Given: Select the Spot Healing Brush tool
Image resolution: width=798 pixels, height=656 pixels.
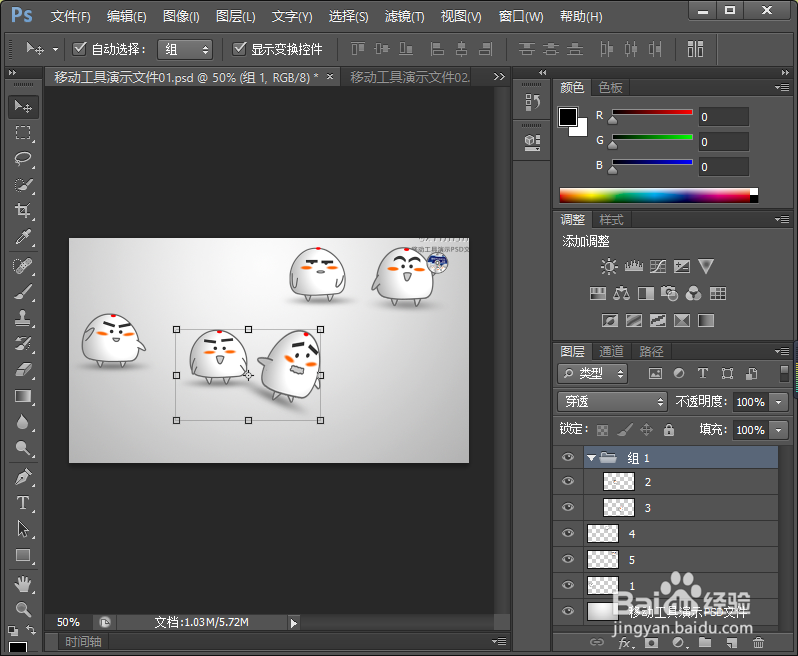Looking at the screenshot, I should (x=23, y=266).
